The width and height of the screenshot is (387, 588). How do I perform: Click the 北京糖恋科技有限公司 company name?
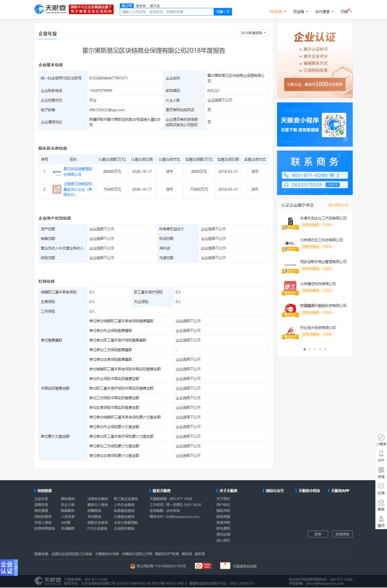pos(318,284)
